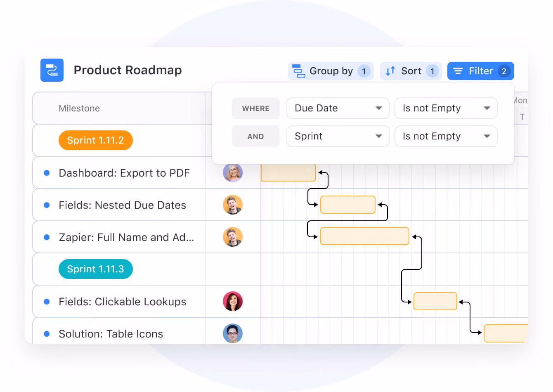The image size is (553, 392).
Task: Open the Dashboard: Export to PDF task
Action: pyautogui.click(x=124, y=173)
